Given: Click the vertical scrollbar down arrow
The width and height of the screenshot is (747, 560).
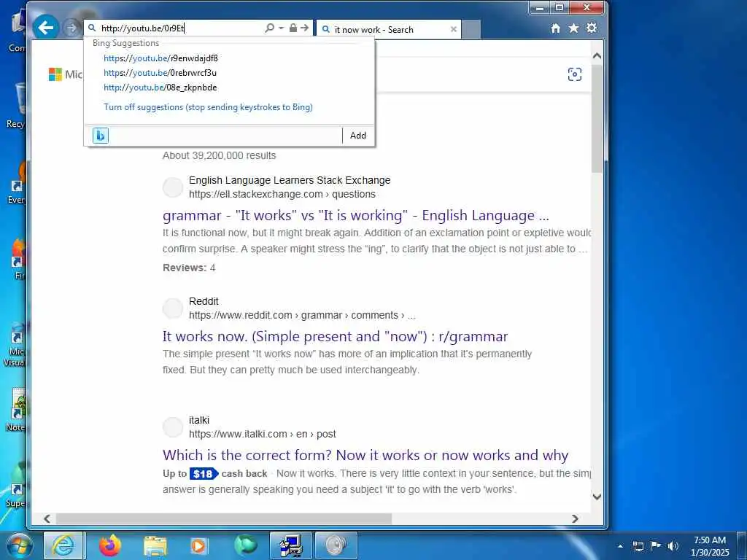Looking at the screenshot, I should (597, 497).
